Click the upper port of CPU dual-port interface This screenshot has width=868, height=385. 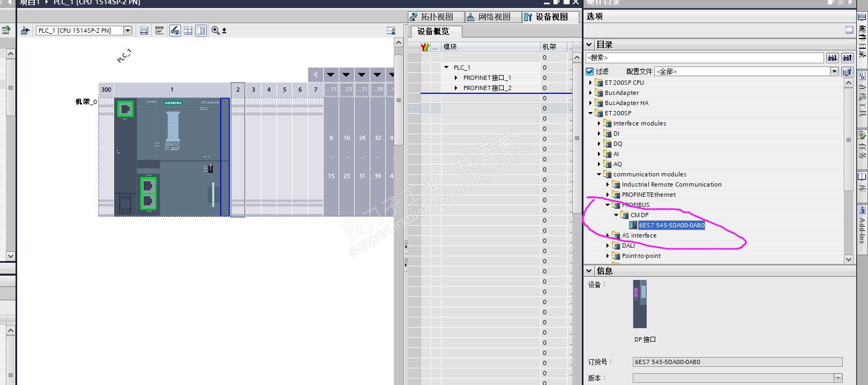tap(148, 186)
